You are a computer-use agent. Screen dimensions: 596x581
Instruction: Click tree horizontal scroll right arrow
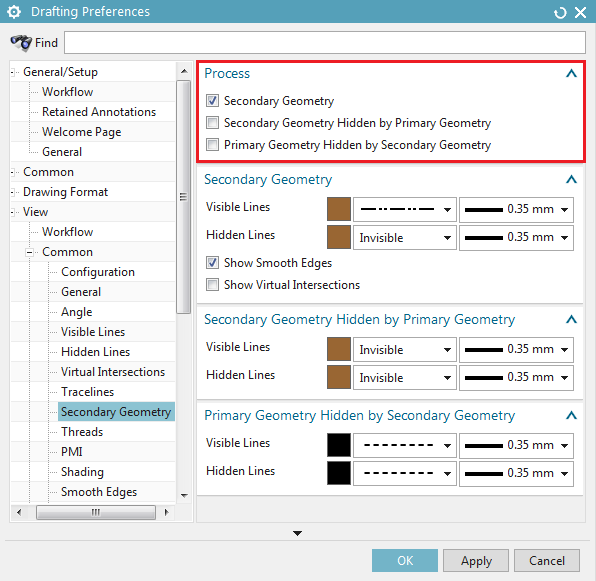tap(166, 512)
